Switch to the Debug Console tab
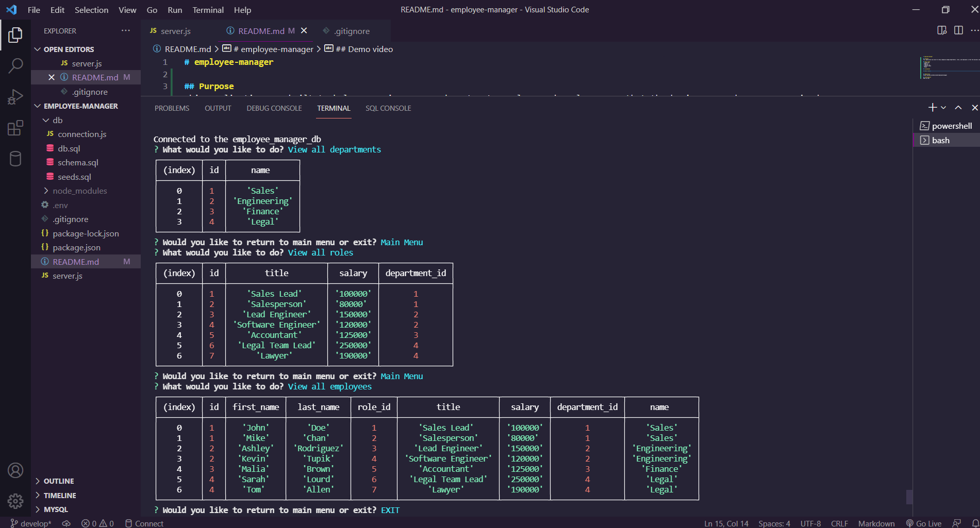 pyautogui.click(x=274, y=108)
